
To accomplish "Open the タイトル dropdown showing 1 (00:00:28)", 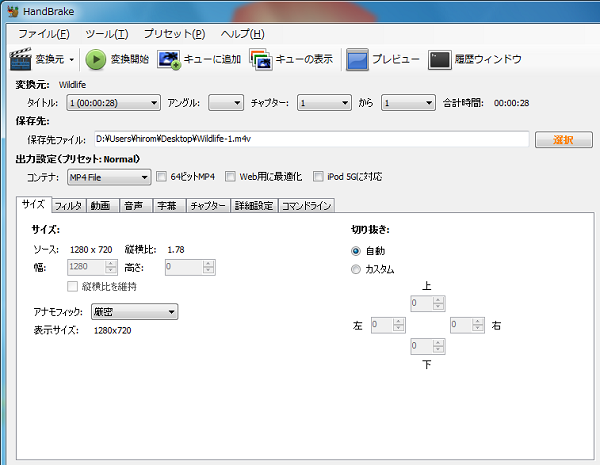I will click(113, 103).
